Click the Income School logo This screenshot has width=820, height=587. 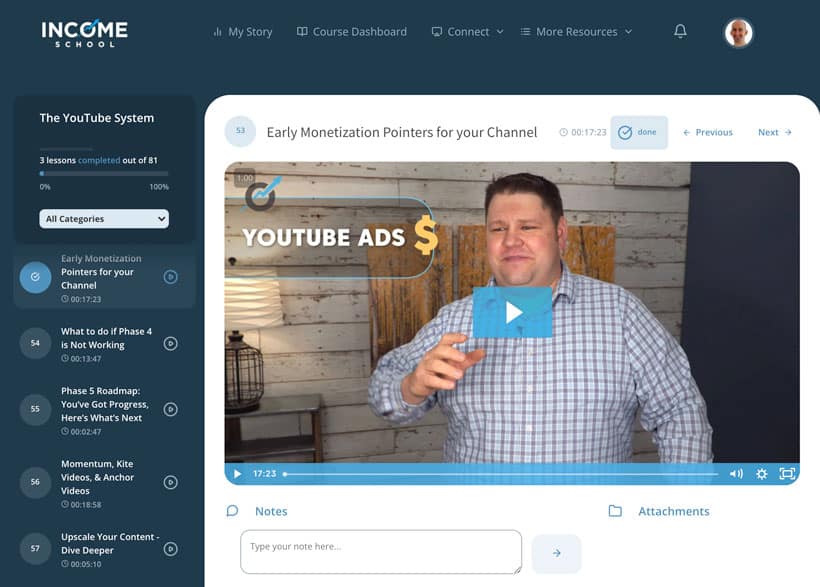[85, 33]
